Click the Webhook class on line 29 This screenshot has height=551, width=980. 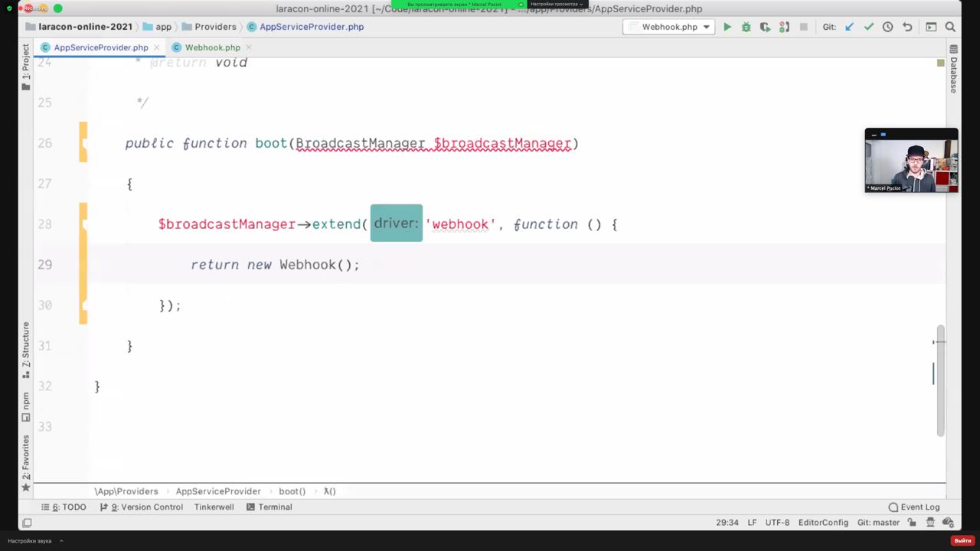(x=307, y=265)
